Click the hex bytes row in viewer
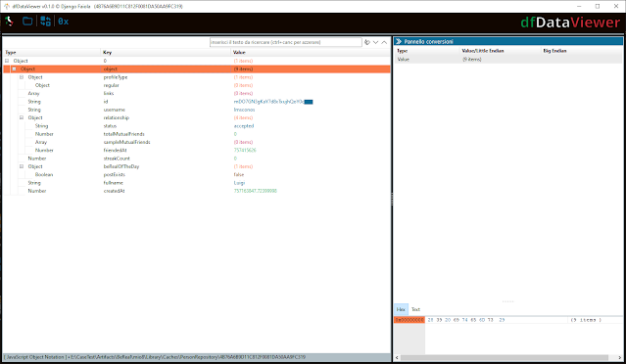Viewport: 626px width, 364px height. (x=466, y=320)
